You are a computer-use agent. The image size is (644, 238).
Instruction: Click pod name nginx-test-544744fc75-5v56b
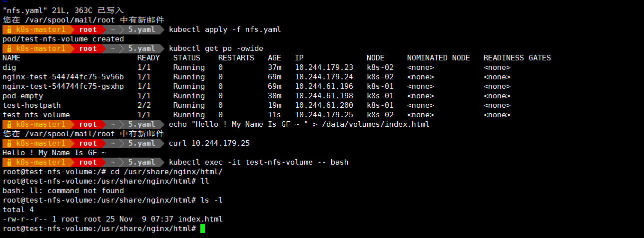point(63,77)
